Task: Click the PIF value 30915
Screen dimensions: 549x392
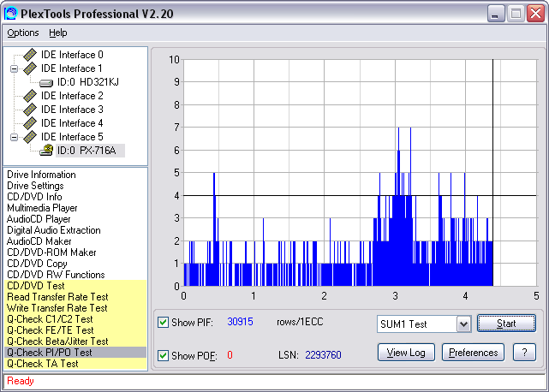Action: (240, 322)
